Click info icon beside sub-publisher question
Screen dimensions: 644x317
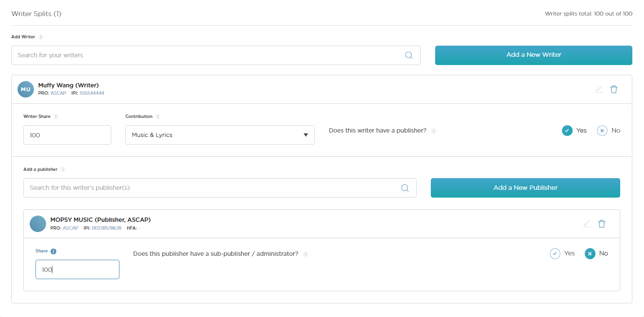tap(305, 254)
